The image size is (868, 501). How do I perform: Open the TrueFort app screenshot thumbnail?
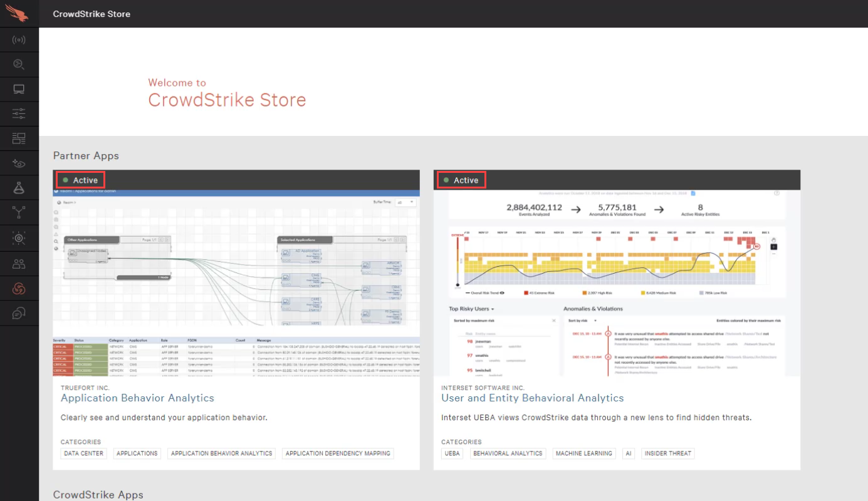point(236,283)
